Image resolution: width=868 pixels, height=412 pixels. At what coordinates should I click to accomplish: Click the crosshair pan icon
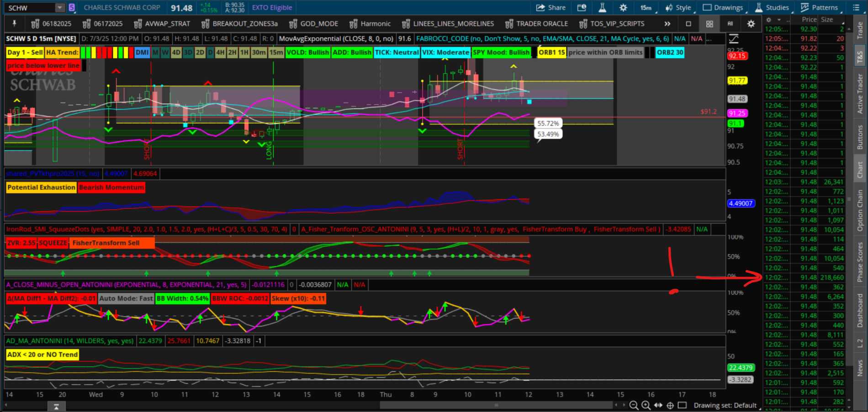670,405
